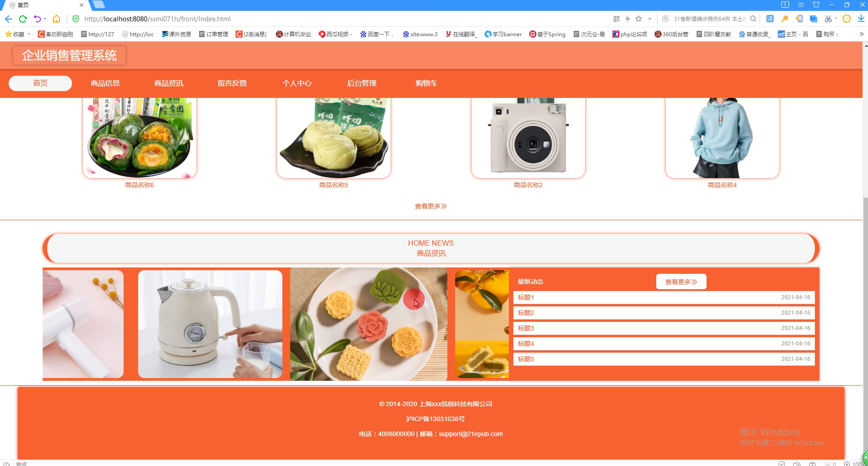
Task: Reload the page with the green refresh icon
Action: (x=23, y=19)
